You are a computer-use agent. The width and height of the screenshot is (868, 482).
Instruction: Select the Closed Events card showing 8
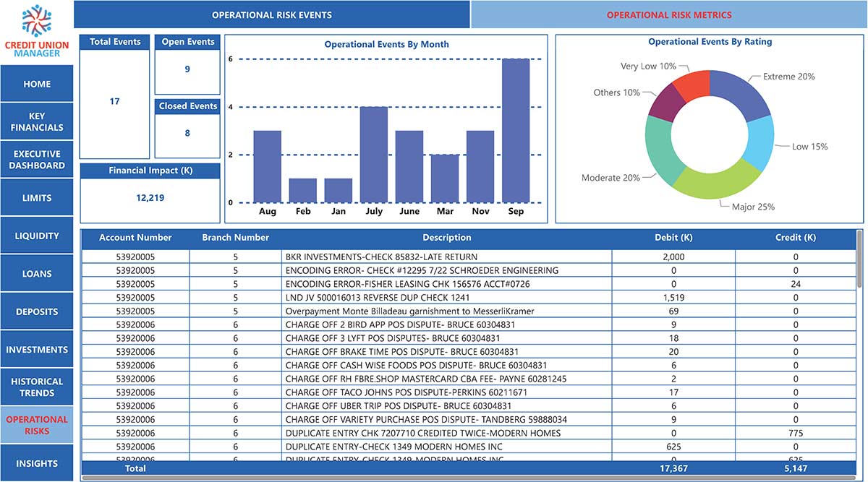coord(187,129)
